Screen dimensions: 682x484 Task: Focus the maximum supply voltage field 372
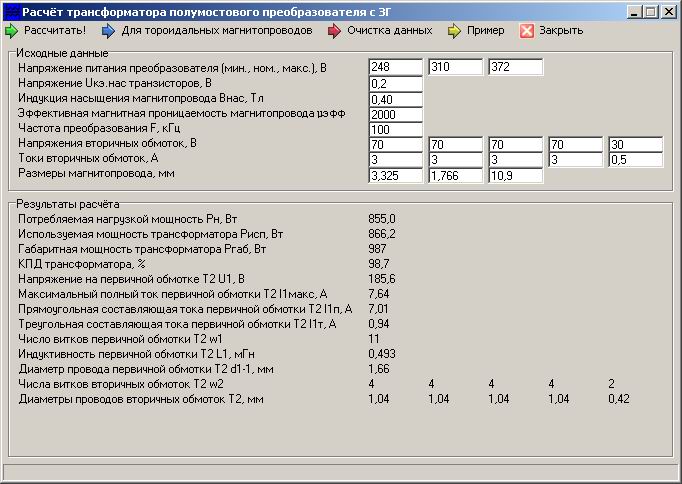(x=515, y=67)
